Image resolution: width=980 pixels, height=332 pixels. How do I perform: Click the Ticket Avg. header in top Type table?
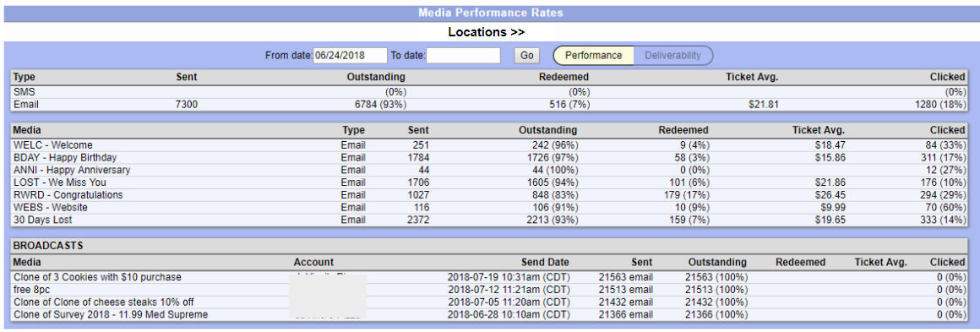click(752, 77)
